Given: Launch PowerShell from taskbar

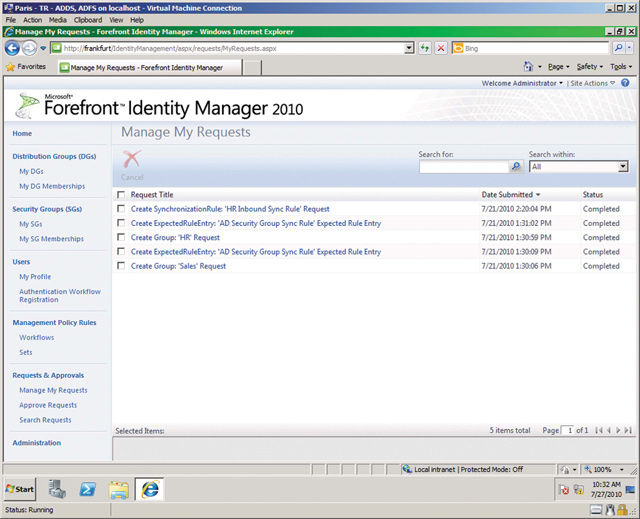Looking at the screenshot, I should tap(88, 489).
